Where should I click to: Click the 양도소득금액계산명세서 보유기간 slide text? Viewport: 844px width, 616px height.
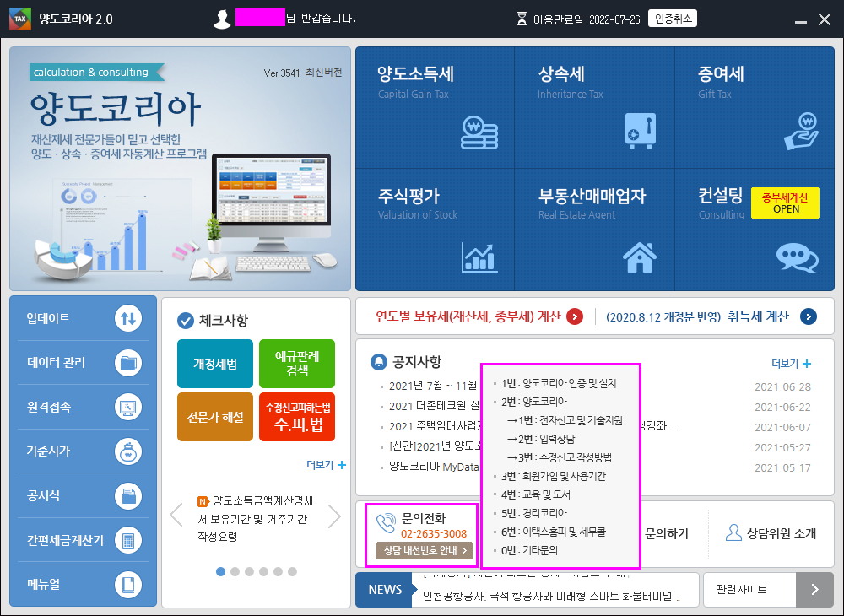(x=256, y=519)
